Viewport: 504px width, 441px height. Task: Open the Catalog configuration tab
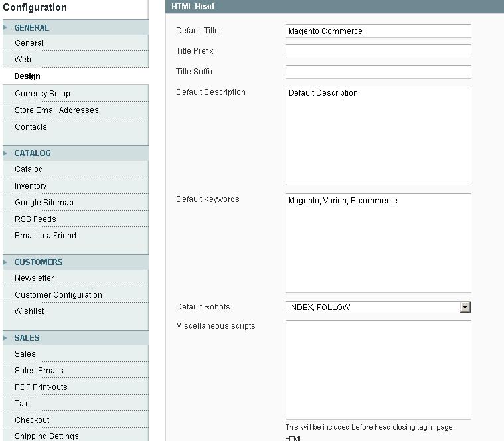coord(76,169)
